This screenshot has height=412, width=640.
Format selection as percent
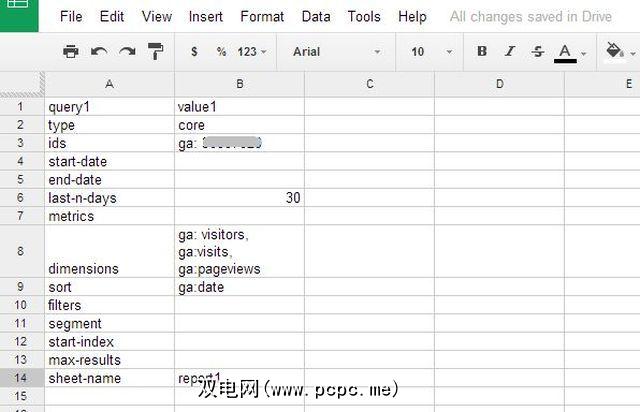click(221, 51)
